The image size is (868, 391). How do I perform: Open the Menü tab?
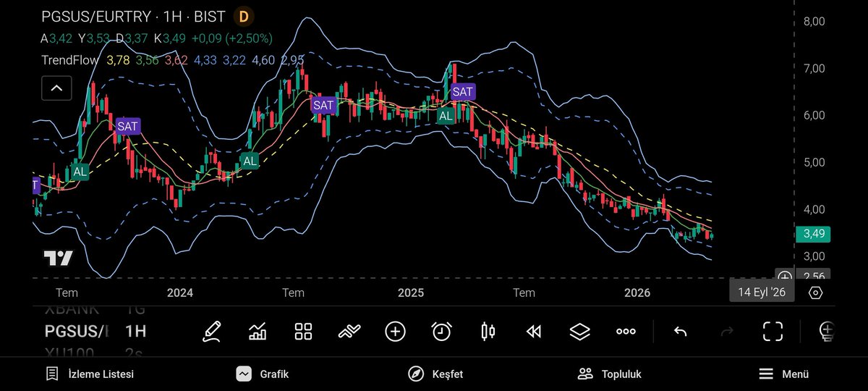click(x=784, y=374)
